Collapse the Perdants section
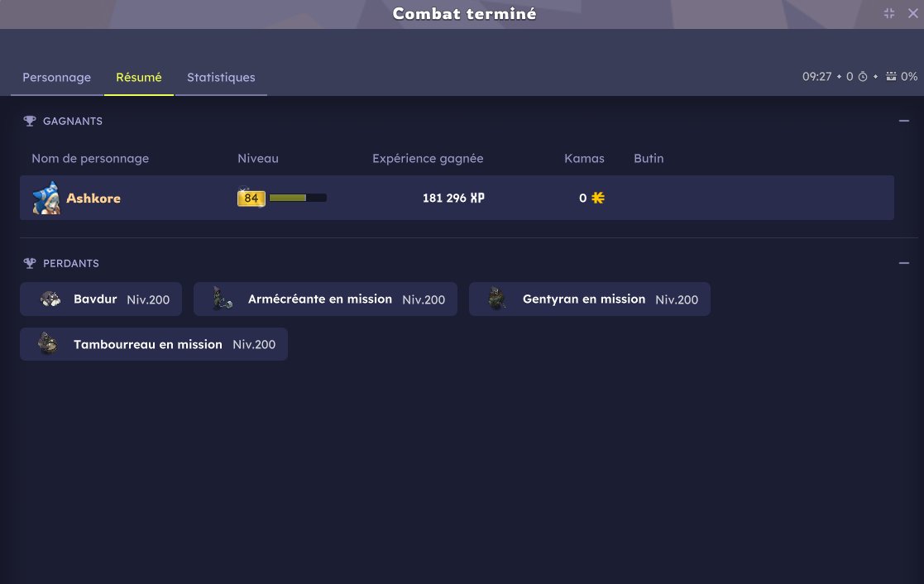The image size is (924, 584). (x=904, y=263)
